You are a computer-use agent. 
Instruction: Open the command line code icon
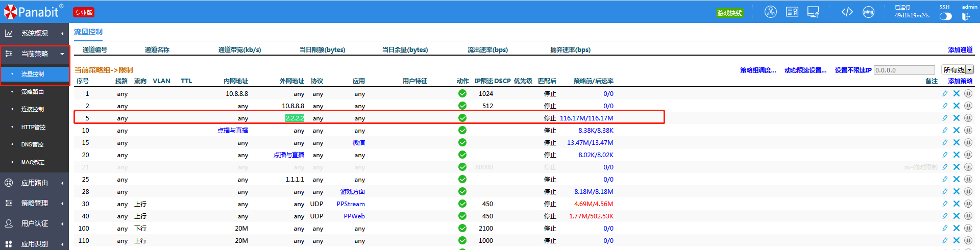(847, 12)
